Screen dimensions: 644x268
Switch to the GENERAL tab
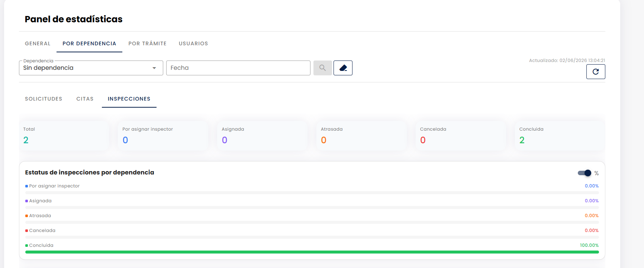pos(38,43)
